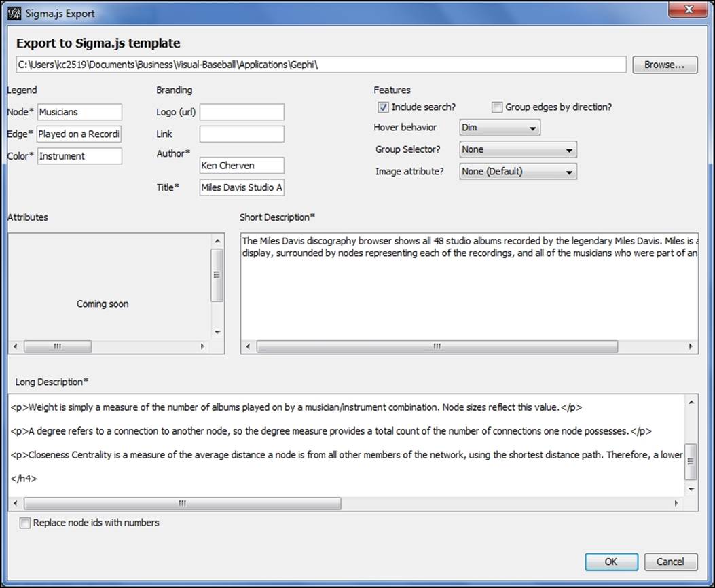715x588 pixels.
Task: Focus the Color legend input field
Action: click(79, 156)
